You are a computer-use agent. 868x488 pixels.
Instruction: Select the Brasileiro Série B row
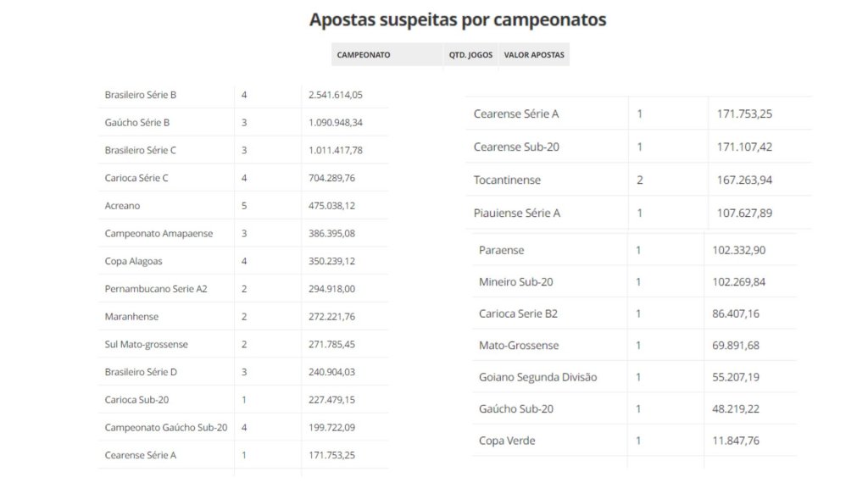[x=243, y=95]
